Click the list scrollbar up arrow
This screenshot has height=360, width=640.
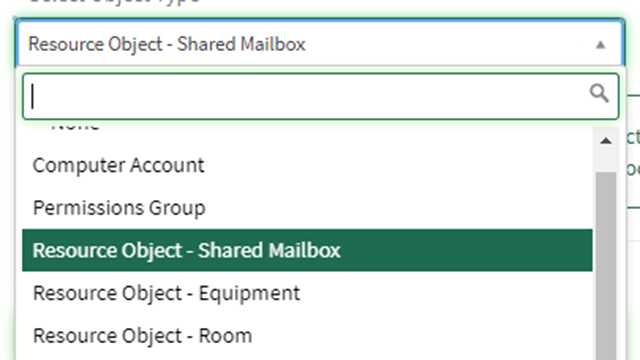(606, 141)
